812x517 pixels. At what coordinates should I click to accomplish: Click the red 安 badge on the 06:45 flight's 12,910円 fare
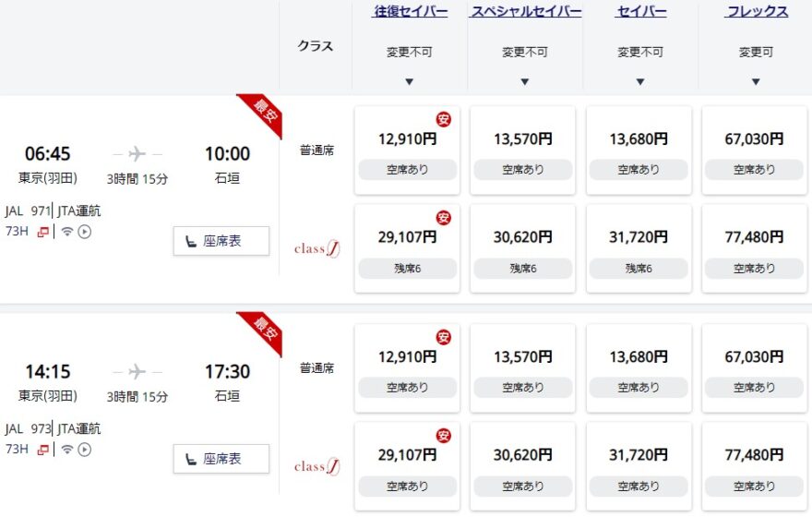[443, 120]
